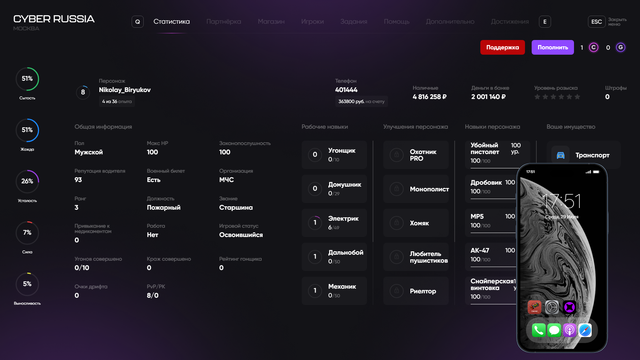
Task: Click the Выносливость 5% circular gauge
Action: pyautogui.click(x=27, y=284)
